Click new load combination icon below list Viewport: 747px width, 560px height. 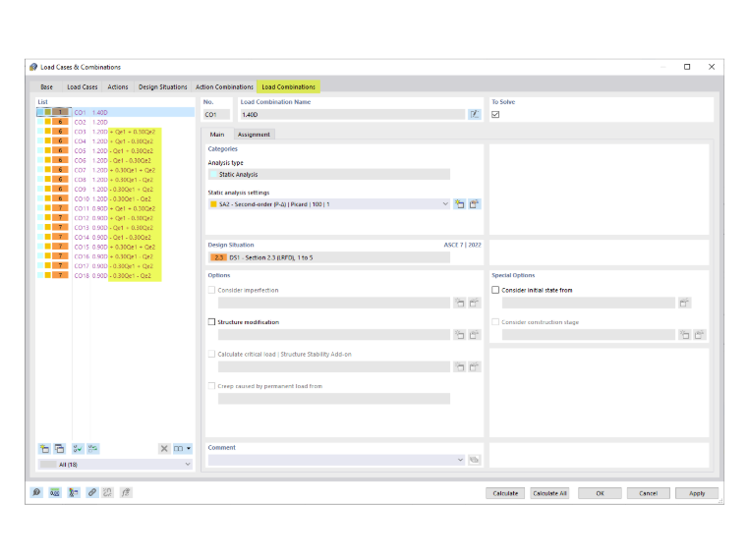(44, 449)
